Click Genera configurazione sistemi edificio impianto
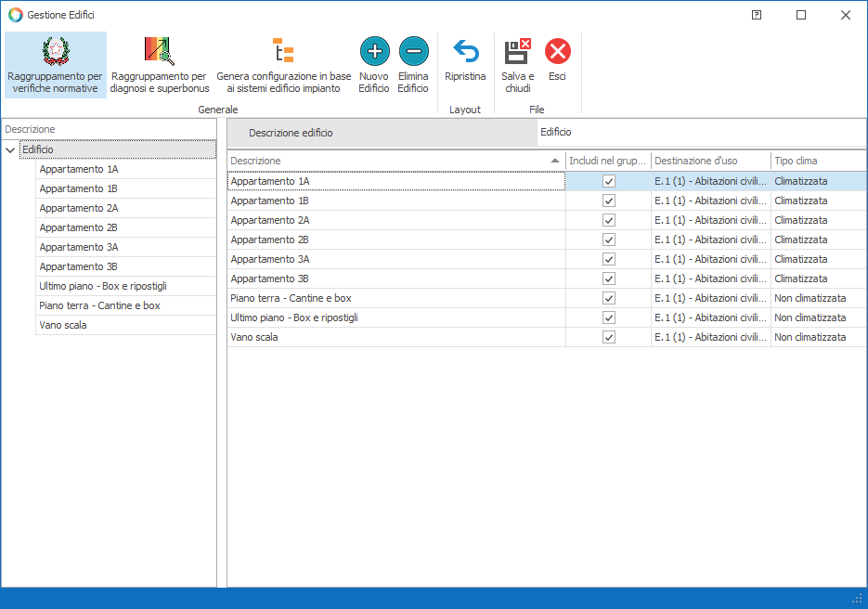 pos(283,51)
